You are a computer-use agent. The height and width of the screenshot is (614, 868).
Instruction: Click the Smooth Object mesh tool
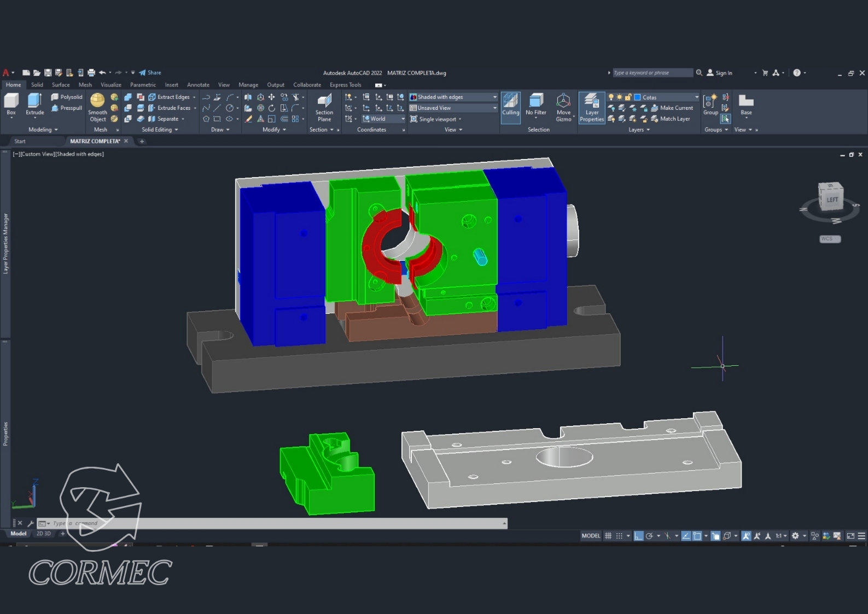pyautogui.click(x=97, y=107)
